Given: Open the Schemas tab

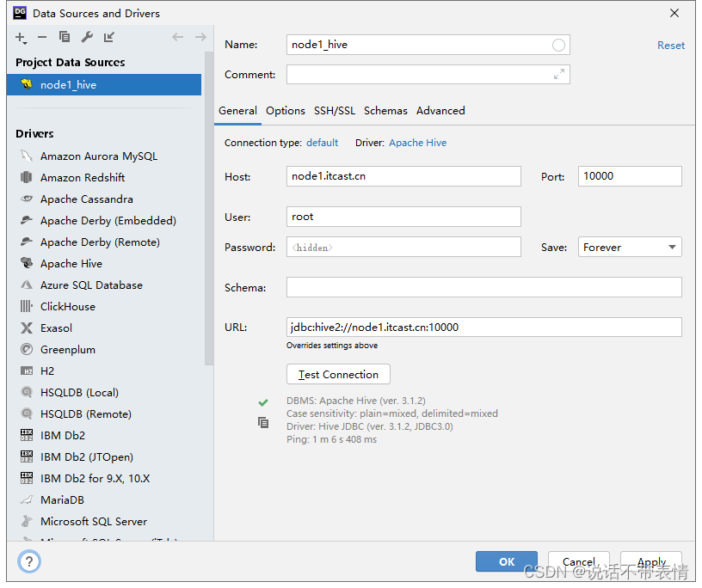Looking at the screenshot, I should (385, 111).
